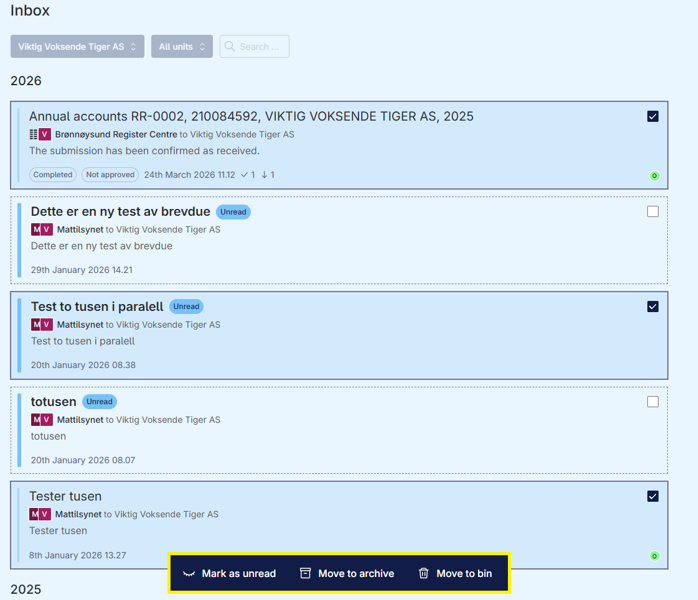Expand the All units dropdown

(182, 46)
